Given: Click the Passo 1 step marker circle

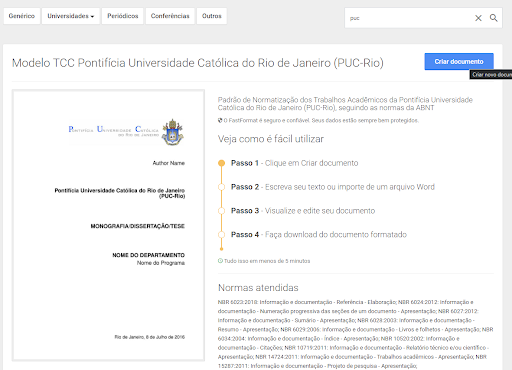Looking at the screenshot, I should click(x=221, y=163).
